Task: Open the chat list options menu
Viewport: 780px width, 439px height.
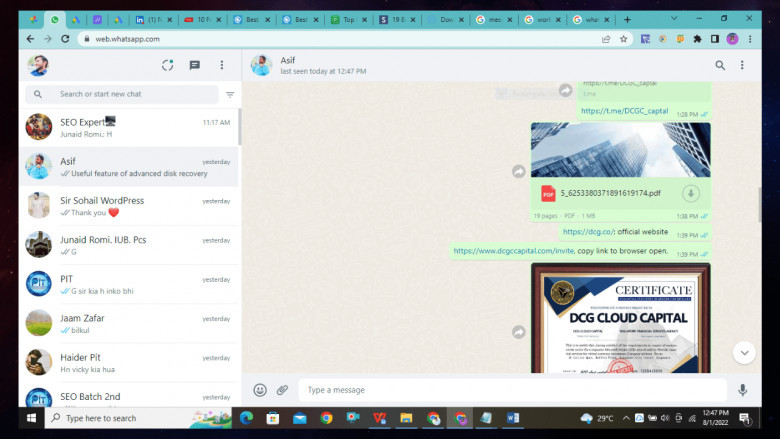Action: coord(222,65)
